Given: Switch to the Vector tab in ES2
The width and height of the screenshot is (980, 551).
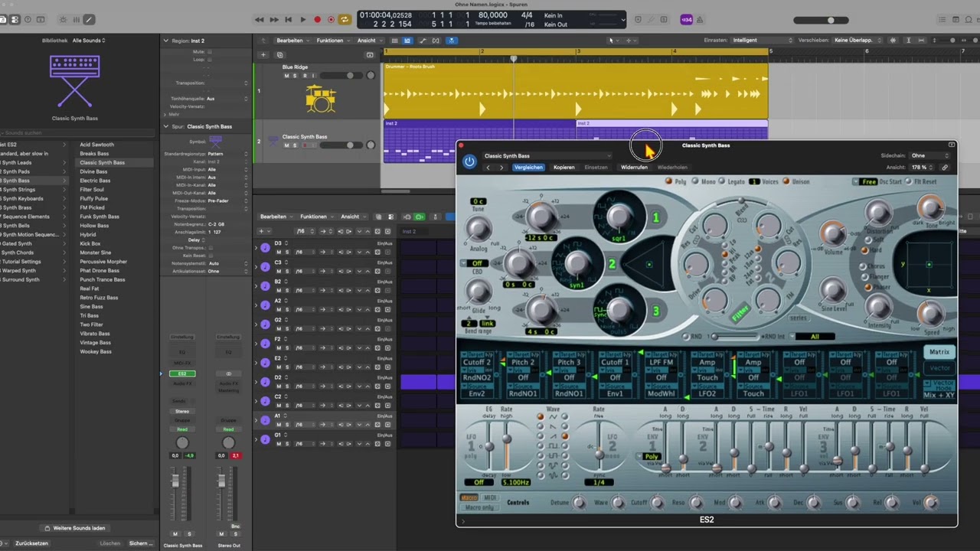Looking at the screenshot, I should pos(939,368).
